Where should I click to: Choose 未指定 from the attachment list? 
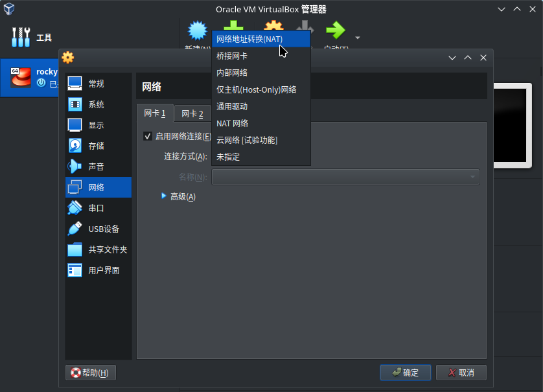261,157
